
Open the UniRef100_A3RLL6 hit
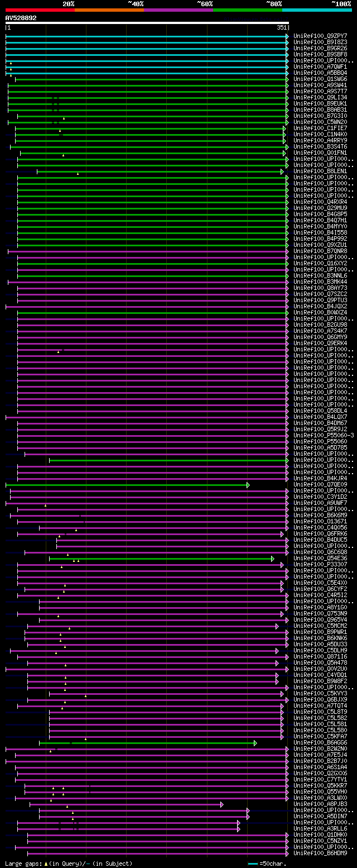(x=320, y=828)
